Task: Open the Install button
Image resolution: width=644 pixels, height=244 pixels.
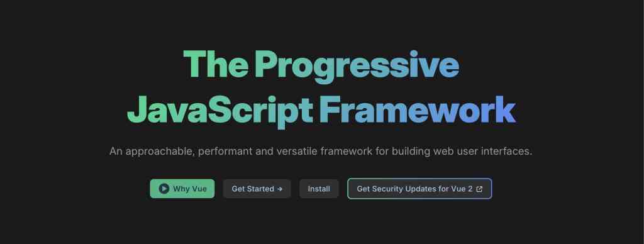Action: click(319, 189)
